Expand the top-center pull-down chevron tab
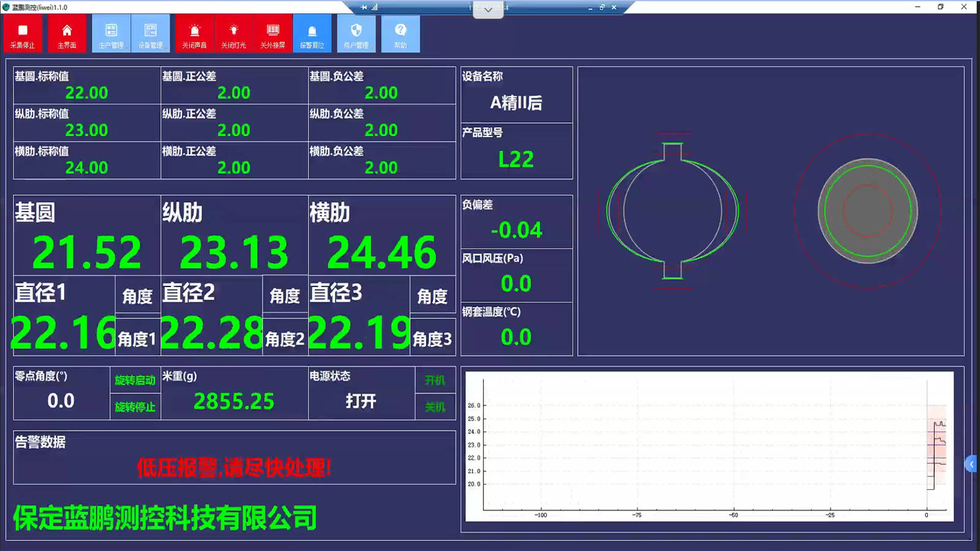The width and height of the screenshot is (980, 551). [488, 10]
